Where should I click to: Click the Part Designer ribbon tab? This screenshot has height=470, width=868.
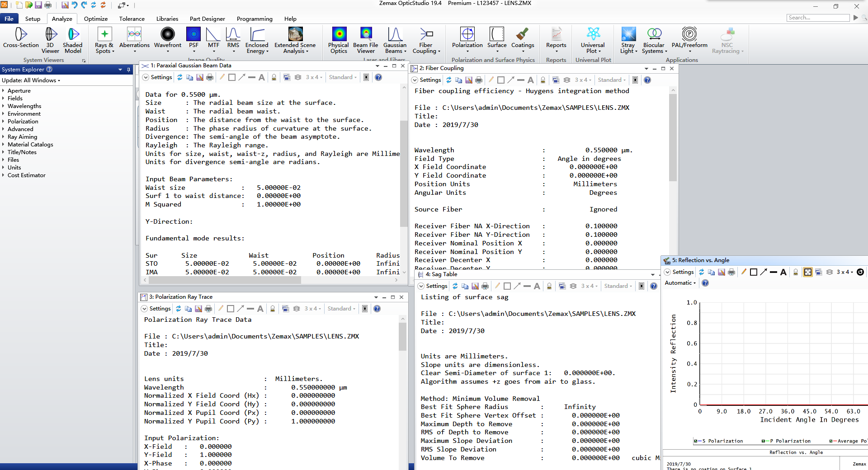208,19
